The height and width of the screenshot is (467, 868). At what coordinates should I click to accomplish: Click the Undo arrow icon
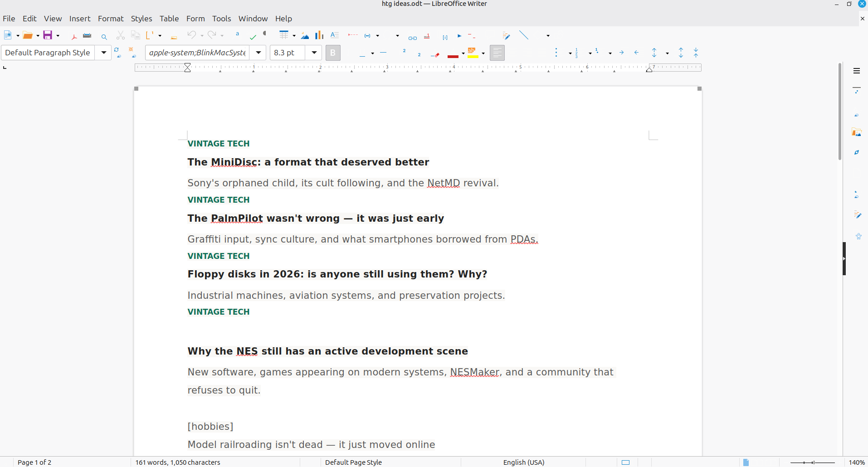pos(192,35)
